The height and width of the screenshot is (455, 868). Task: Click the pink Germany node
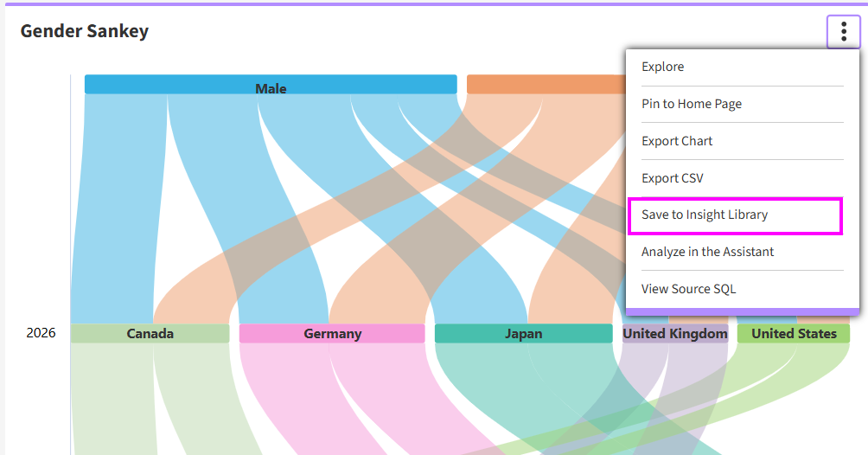(332, 334)
